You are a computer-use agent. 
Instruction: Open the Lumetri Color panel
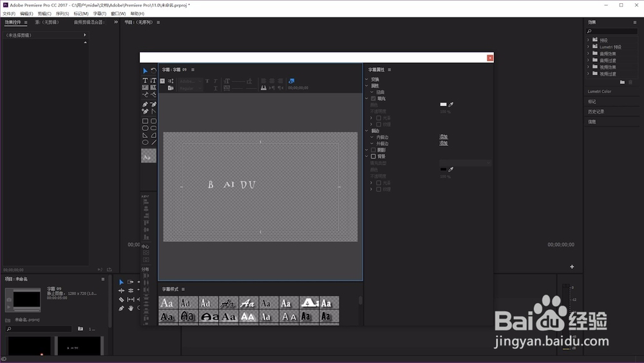[599, 92]
